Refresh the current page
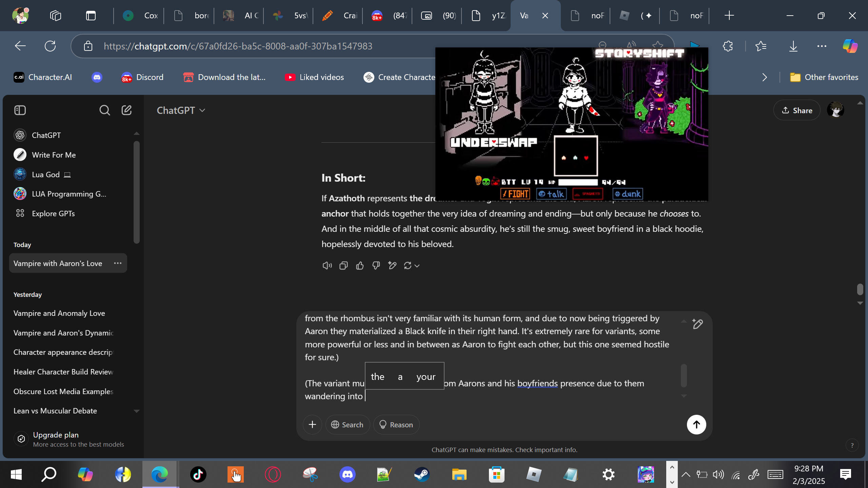 [x=50, y=46]
